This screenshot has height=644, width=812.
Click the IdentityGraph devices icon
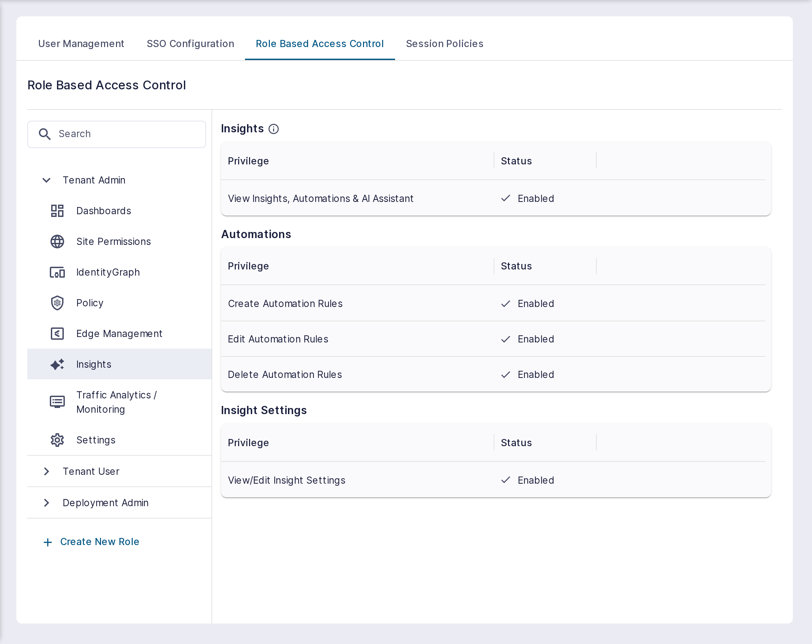[57, 272]
